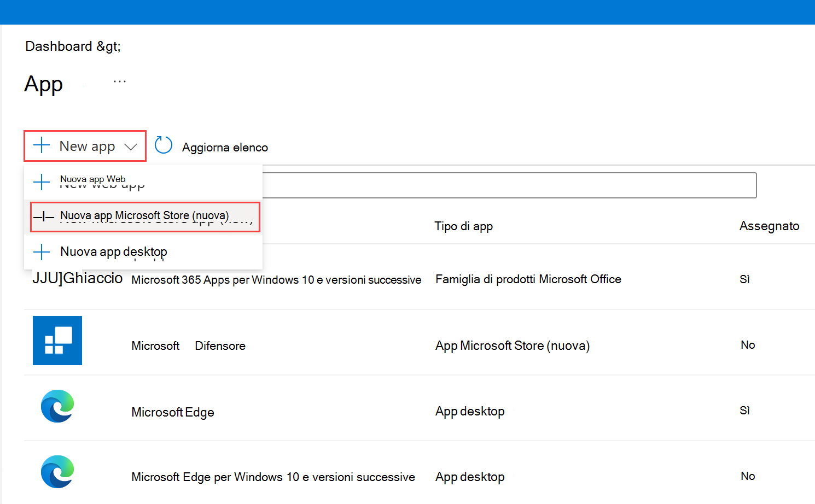Click App desktop cell in the Microsoft Edge row
Image resolution: width=815 pixels, height=504 pixels.
point(470,412)
